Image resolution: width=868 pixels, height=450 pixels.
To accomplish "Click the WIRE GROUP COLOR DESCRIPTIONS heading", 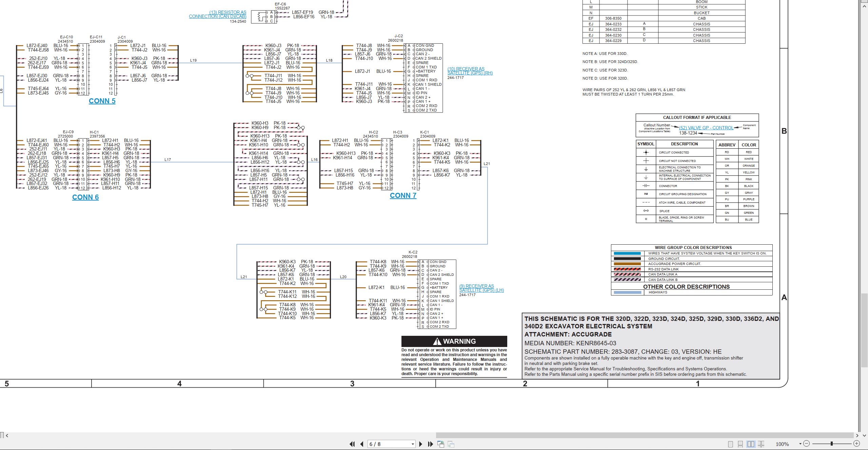I will (693, 248).
